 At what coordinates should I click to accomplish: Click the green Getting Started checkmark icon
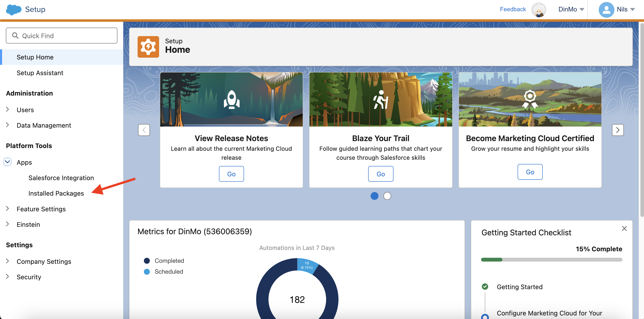coord(485,286)
